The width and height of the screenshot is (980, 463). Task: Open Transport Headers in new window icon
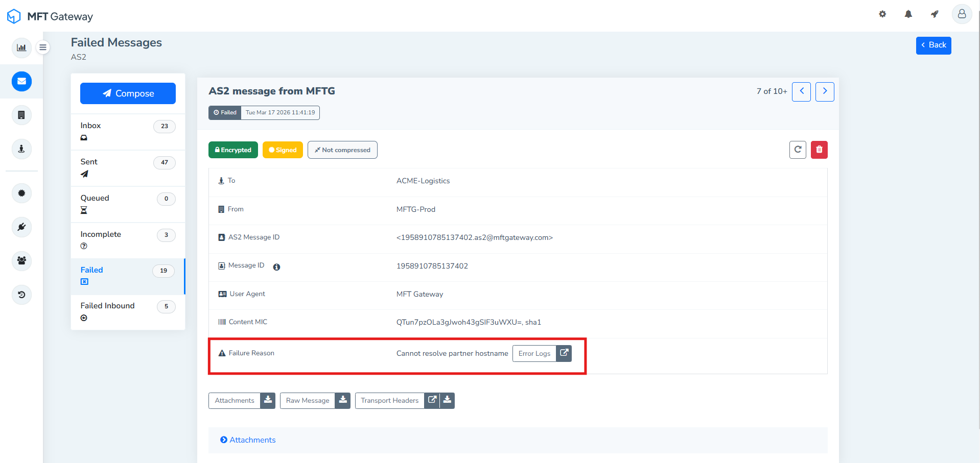[432, 400]
